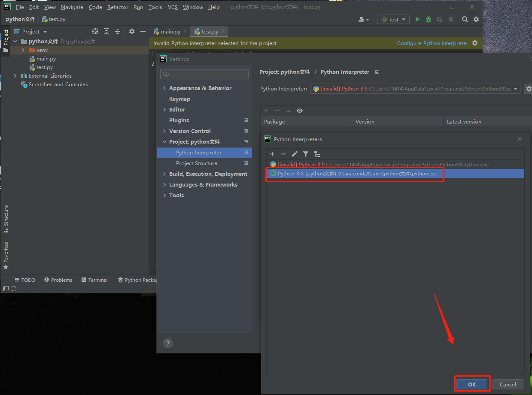Click Collapse All icon in Project panel
The width and height of the screenshot is (532, 395).
click(118, 31)
